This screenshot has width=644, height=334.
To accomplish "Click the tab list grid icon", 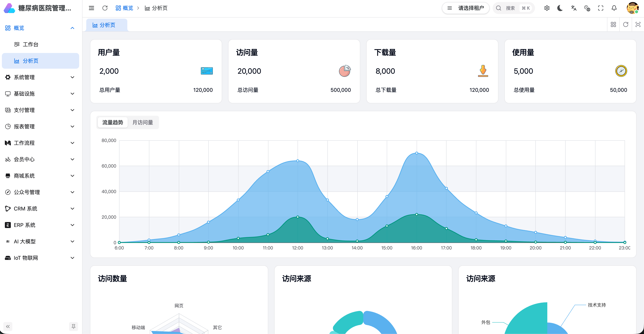I will (x=614, y=24).
